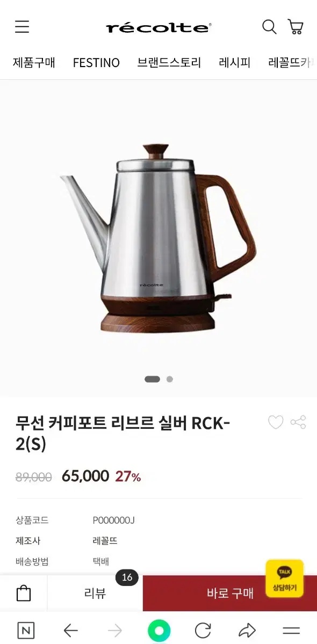The height and width of the screenshot is (644, 317).
Task: Open 리뷰 with 16 reviews
Action: coord(95,593)
